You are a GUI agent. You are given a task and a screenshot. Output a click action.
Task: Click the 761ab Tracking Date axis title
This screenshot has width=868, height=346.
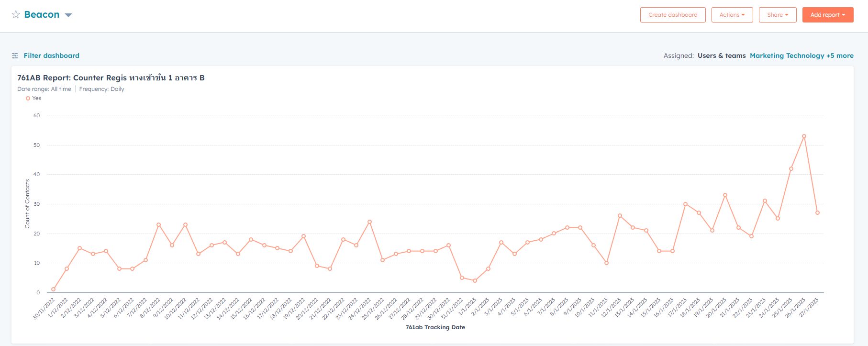coord(435,327)
